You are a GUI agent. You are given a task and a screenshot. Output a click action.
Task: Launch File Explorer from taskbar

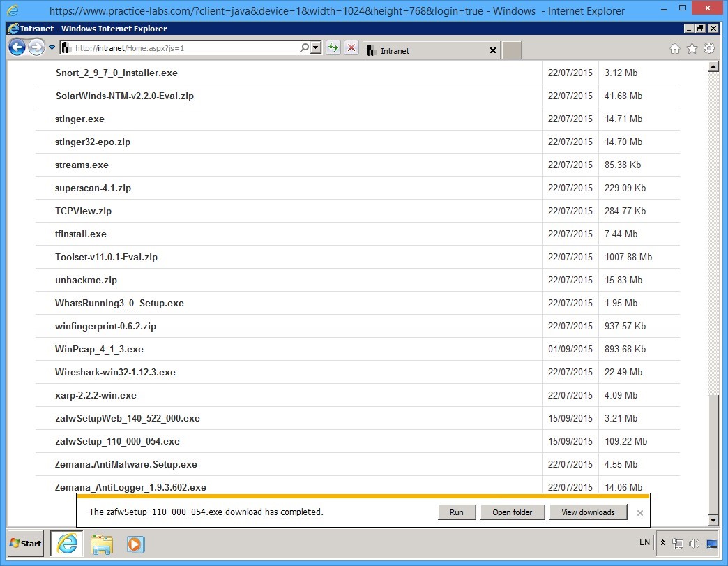[102, 544]
